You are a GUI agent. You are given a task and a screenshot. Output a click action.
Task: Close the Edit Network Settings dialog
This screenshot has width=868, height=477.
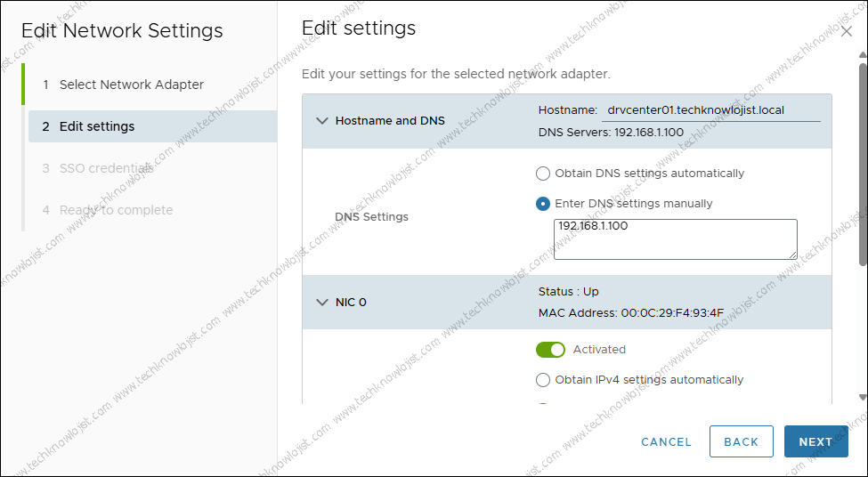tap(846, 32)
